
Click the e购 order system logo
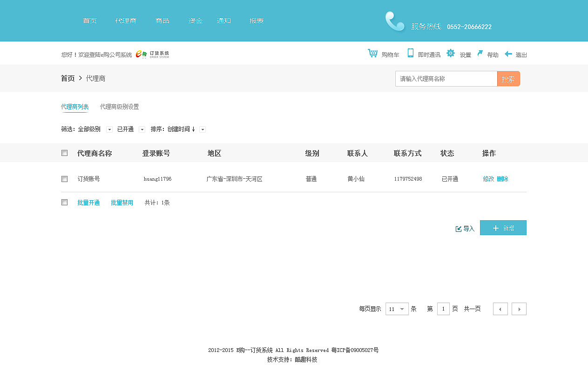pyautogui.click(x=152, y=54)
